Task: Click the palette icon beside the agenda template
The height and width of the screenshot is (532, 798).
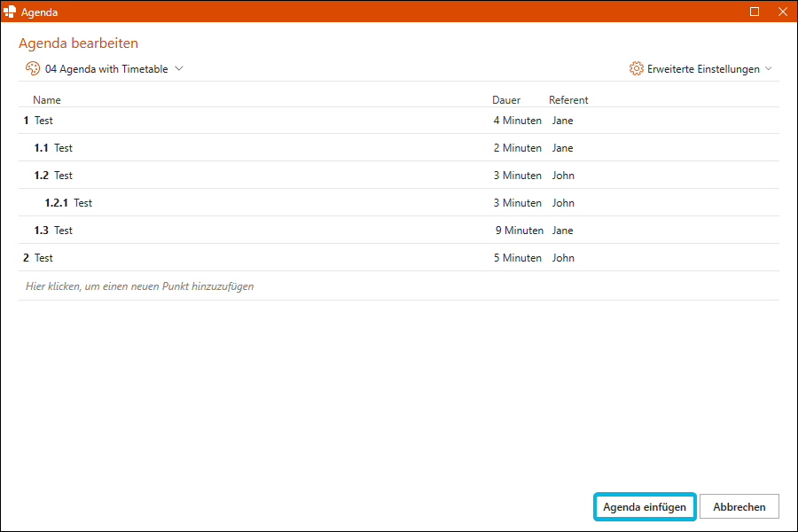Action: (33, 69)
